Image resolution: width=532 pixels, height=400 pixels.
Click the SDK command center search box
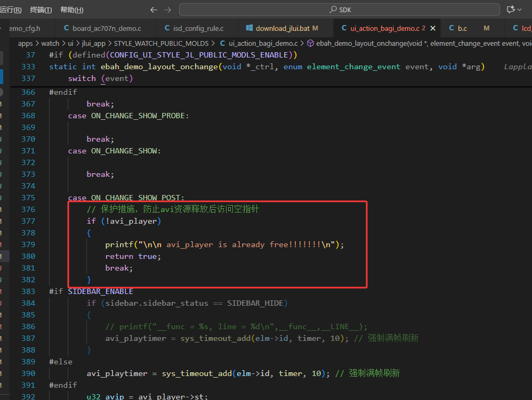pos(339,10)
